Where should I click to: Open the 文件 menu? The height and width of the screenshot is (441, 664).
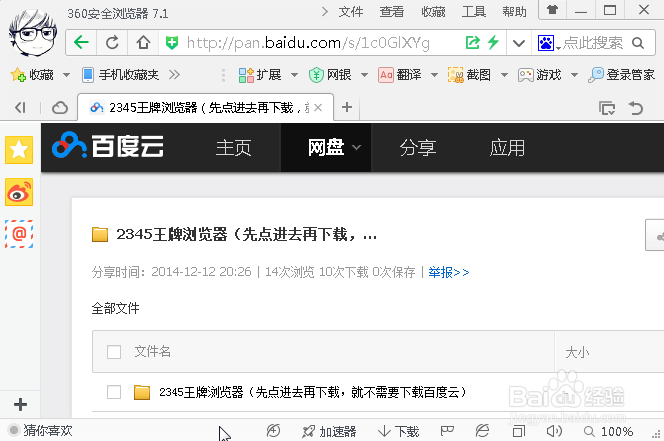351,12
